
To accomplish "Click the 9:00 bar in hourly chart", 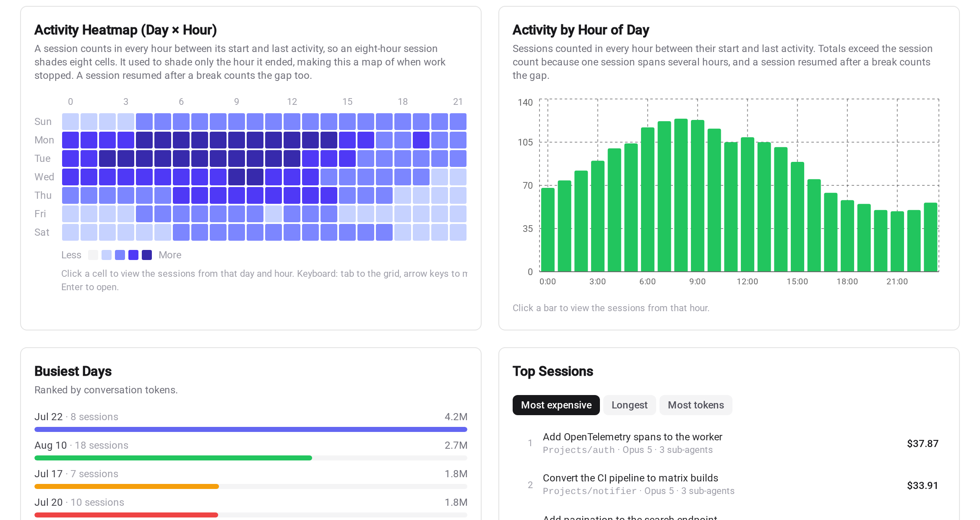I will pyautogui.click(x=697, y=196).
